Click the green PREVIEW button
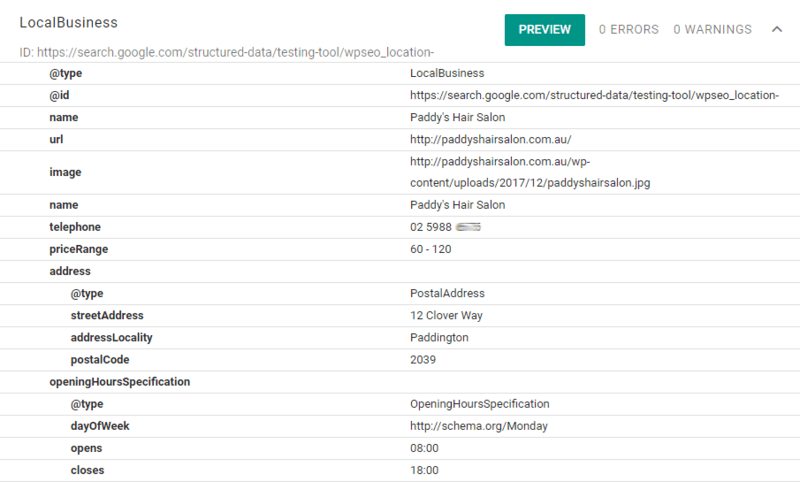Image resolution: width=800 pixels, height=482 pixels. (544, 30)
